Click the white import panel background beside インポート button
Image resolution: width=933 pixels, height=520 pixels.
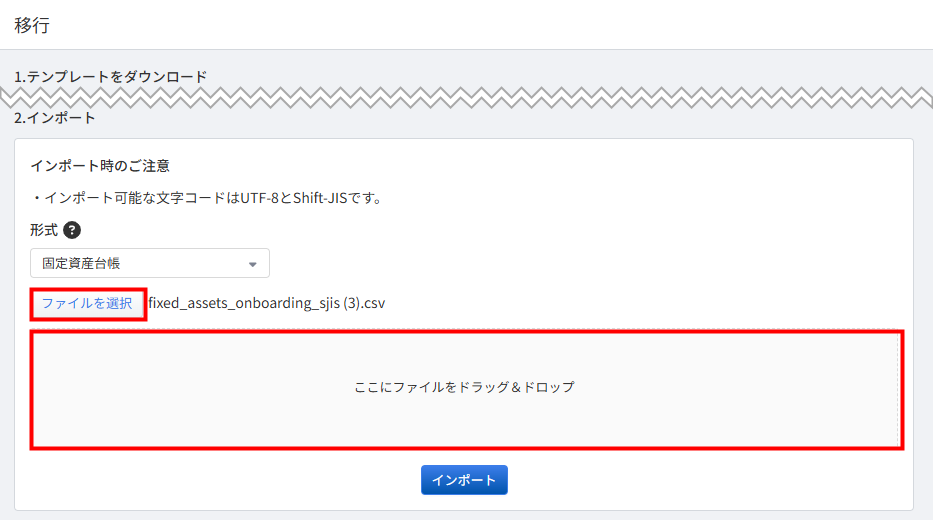tap(684, 480)
